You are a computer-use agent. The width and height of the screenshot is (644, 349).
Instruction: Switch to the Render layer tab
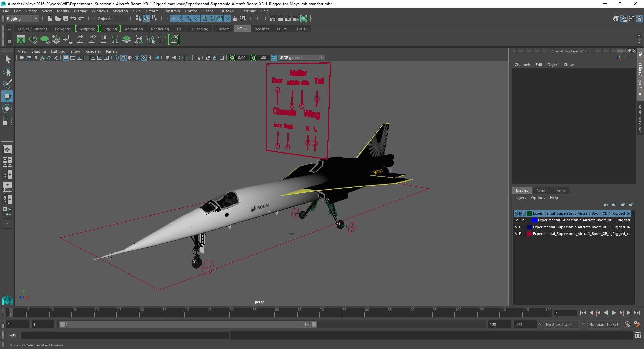[542, 191]
